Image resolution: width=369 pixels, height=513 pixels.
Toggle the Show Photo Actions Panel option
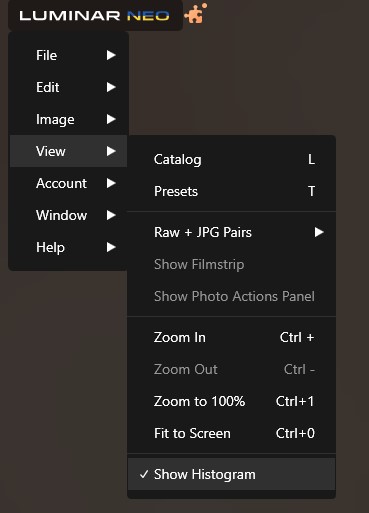(x=231, y=296)
